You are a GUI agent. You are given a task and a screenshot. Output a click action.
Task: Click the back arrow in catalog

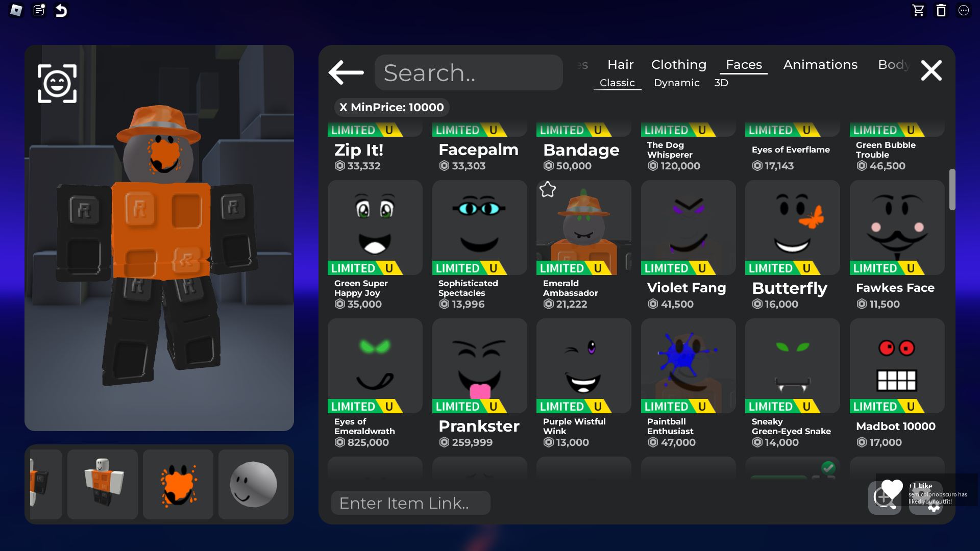346,72
